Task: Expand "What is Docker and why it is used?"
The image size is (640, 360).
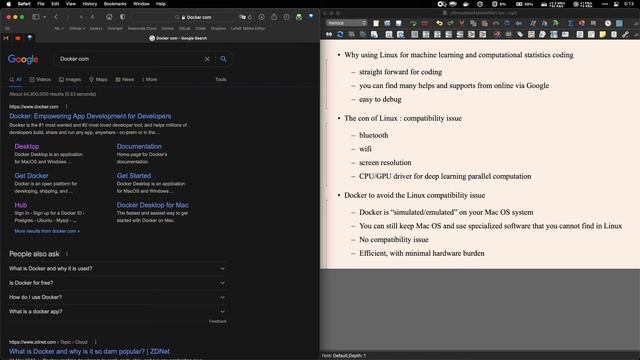Action: [117, 269]
